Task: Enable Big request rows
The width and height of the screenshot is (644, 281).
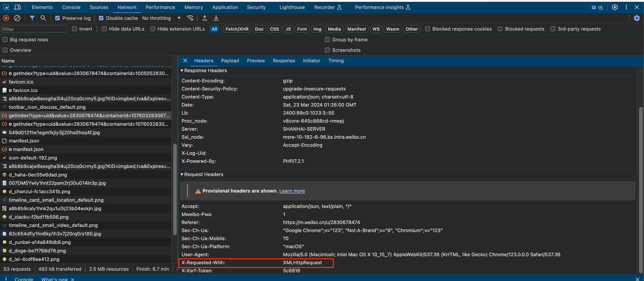Action: (x=5, y=40)
